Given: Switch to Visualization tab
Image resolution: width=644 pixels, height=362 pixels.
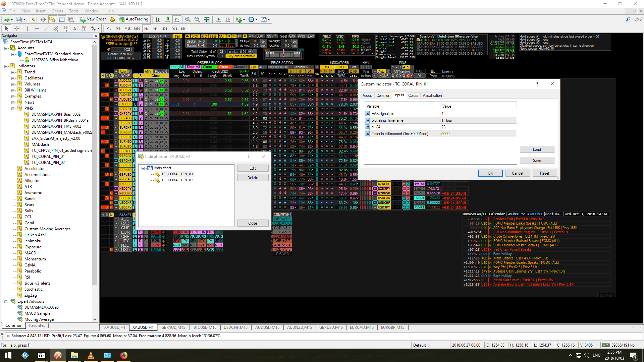Looking at the screenshot, I should tap(432, 96).
